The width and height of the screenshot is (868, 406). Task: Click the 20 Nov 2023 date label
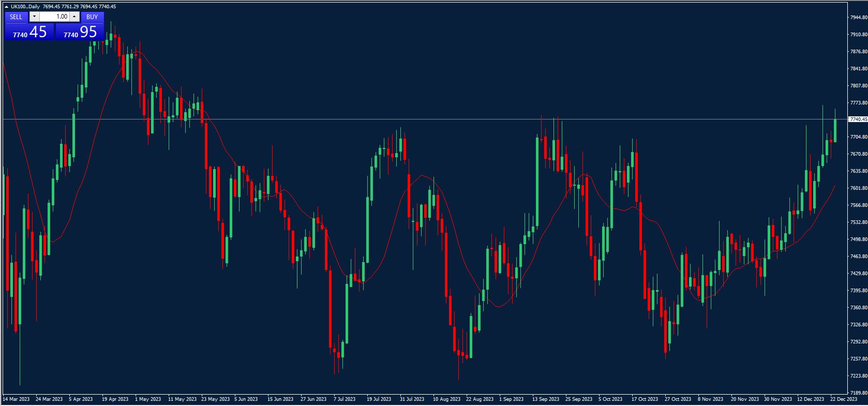(744, 399)
